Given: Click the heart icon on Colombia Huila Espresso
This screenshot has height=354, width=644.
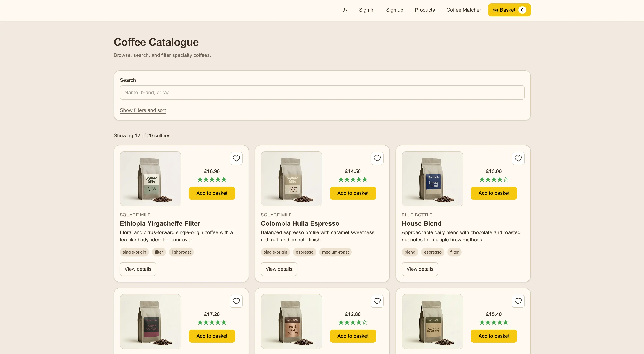Looking at the screenshot, I should (377, 158).
